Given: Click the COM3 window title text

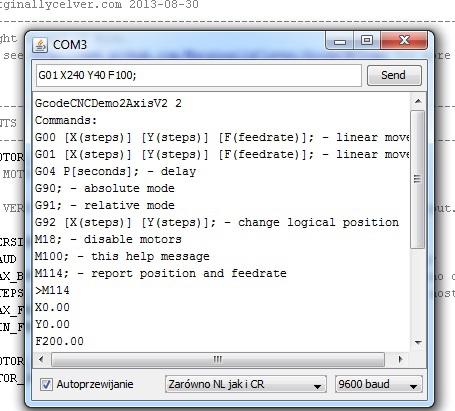Looking at the screenshot, I should 70,45.
